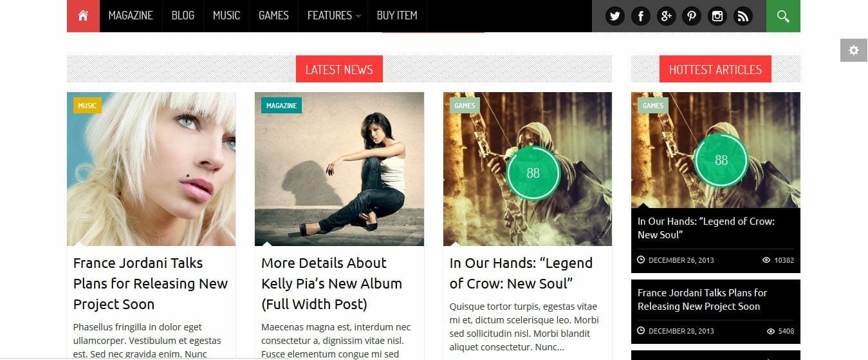868x360 pixels.
Task: Open the blonde woman article thumbnail
Action: click(151, 169)
